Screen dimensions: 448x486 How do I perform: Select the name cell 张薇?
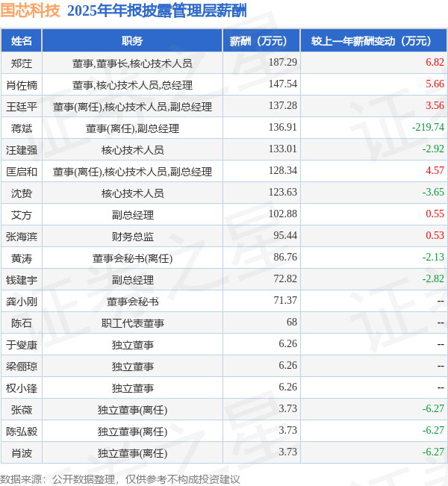click(22, 410)
